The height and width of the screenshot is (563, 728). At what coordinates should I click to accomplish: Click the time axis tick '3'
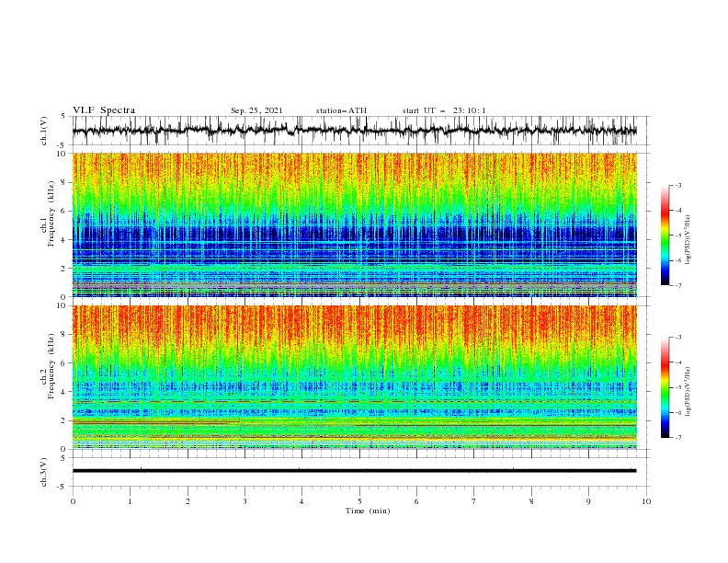coord(245,501)
